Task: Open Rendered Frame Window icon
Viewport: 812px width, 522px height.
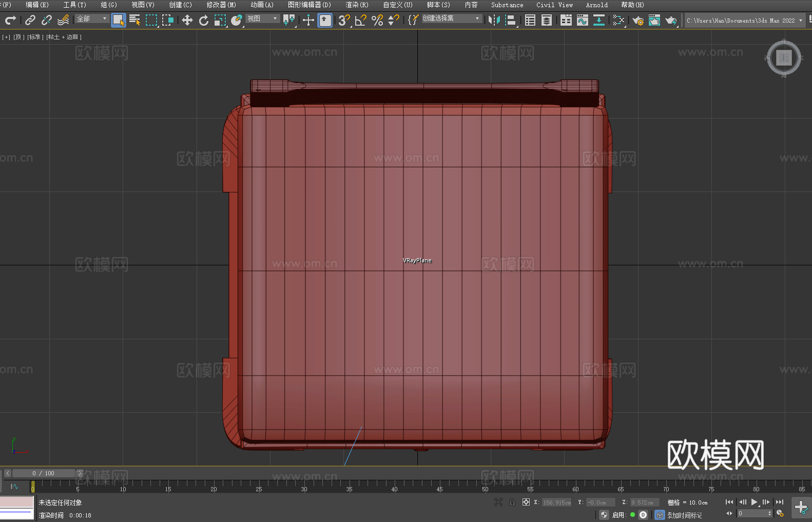Action: [654, 21]
